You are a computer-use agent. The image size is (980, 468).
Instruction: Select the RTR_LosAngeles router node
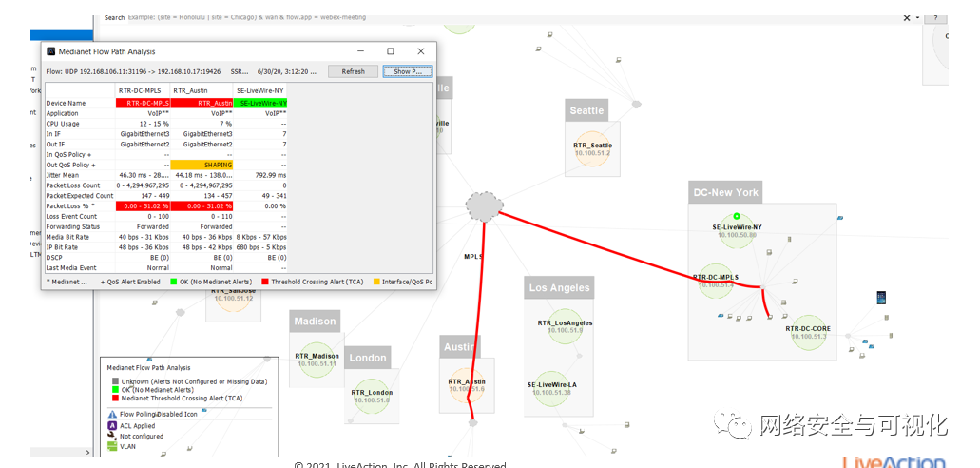coord(565,326)
